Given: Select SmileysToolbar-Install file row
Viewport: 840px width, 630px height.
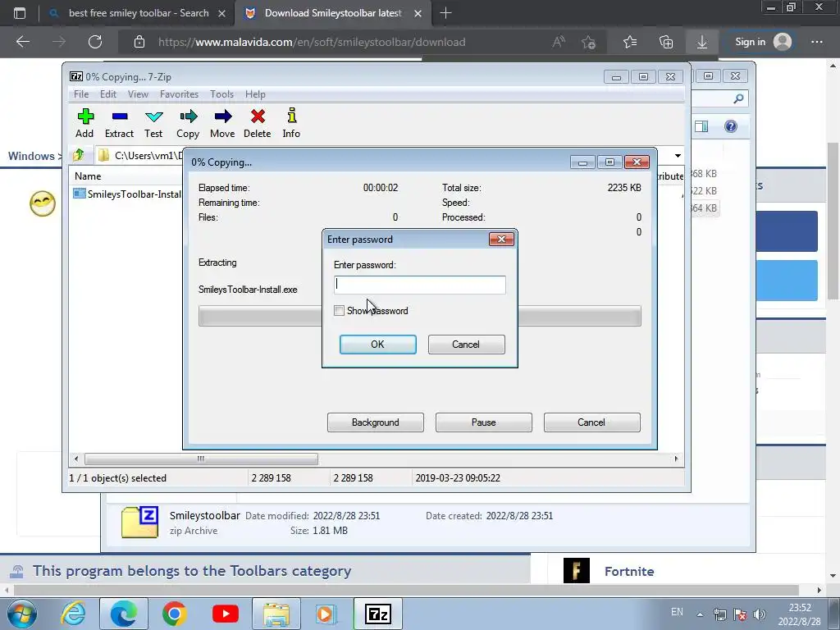Looking at the screenshot, I should tap(127, 194).
